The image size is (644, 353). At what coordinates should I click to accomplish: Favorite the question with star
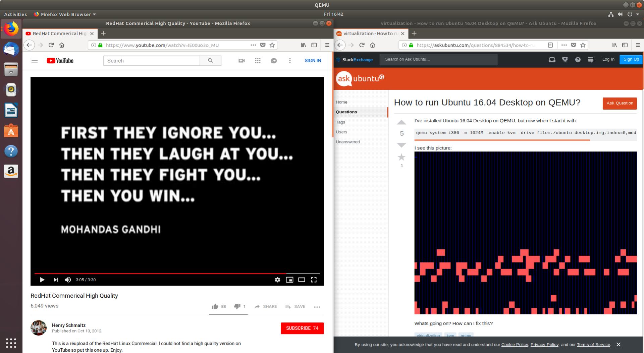pyautogui.click(x=401, y=157)
